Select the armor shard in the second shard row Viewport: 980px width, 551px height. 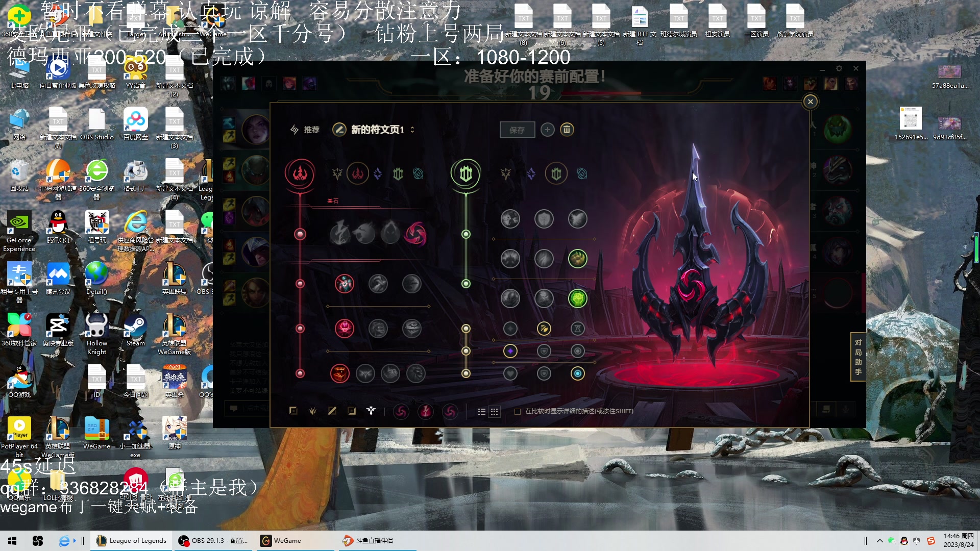(x=544, y=351)
